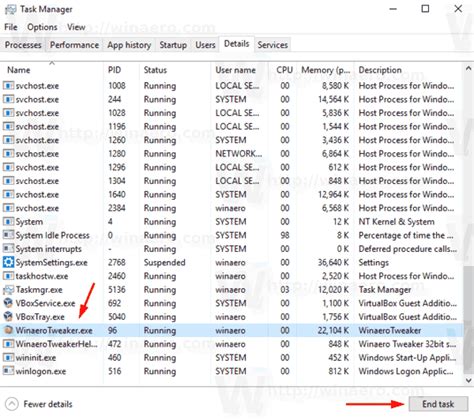Click the svchost.exe icon for PID 1260
The image size is (474, 420).
(8, 140)
